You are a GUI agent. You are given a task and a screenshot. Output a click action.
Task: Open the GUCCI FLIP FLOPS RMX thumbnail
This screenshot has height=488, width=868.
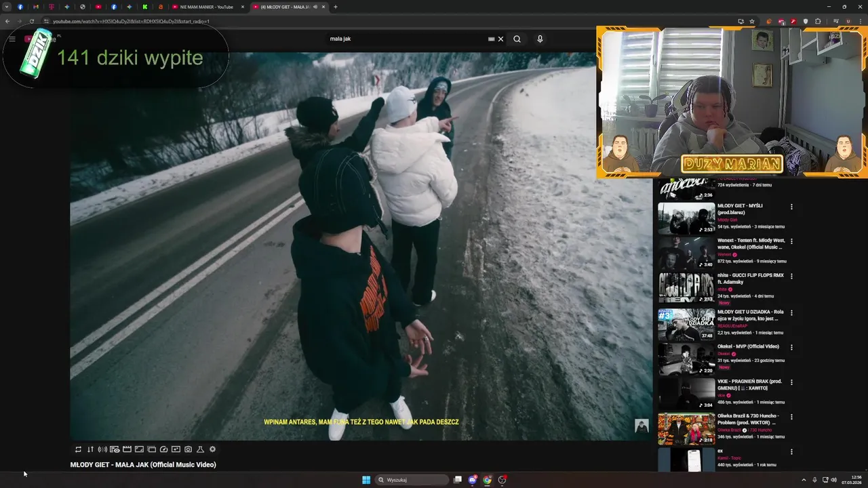(x=686, y=288)
